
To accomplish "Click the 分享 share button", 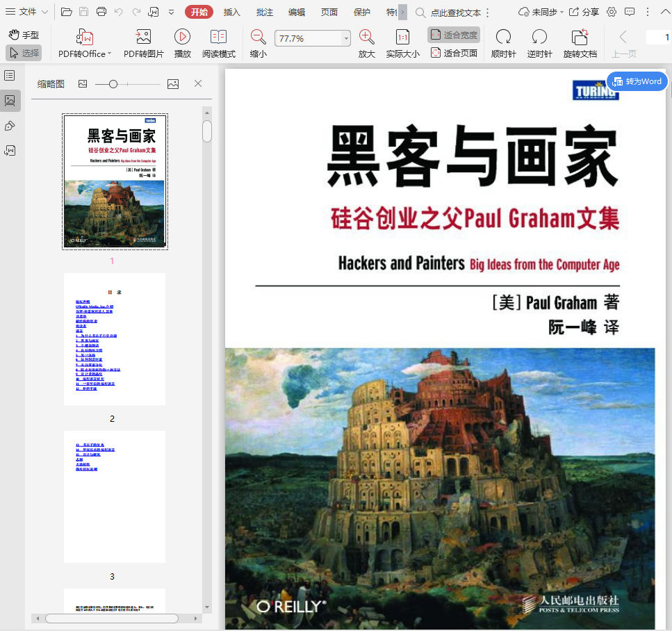I will [584, 12].
